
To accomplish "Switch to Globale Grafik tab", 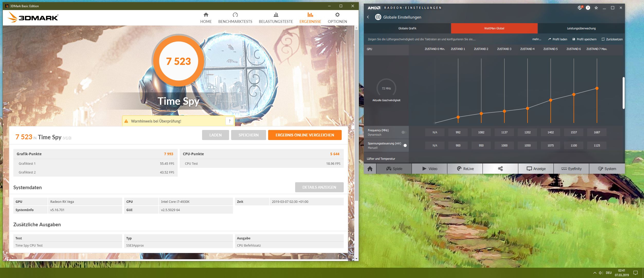I will click(407, 28).
